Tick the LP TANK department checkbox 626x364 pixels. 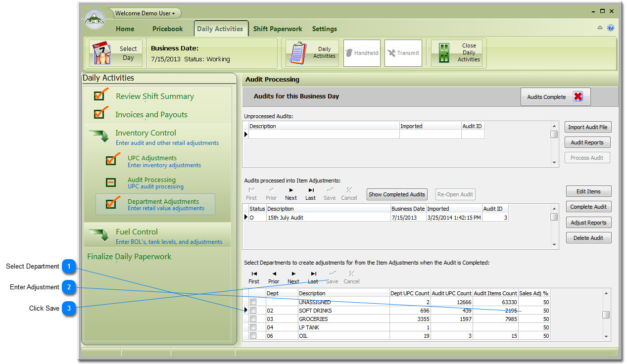coord(253,327)
